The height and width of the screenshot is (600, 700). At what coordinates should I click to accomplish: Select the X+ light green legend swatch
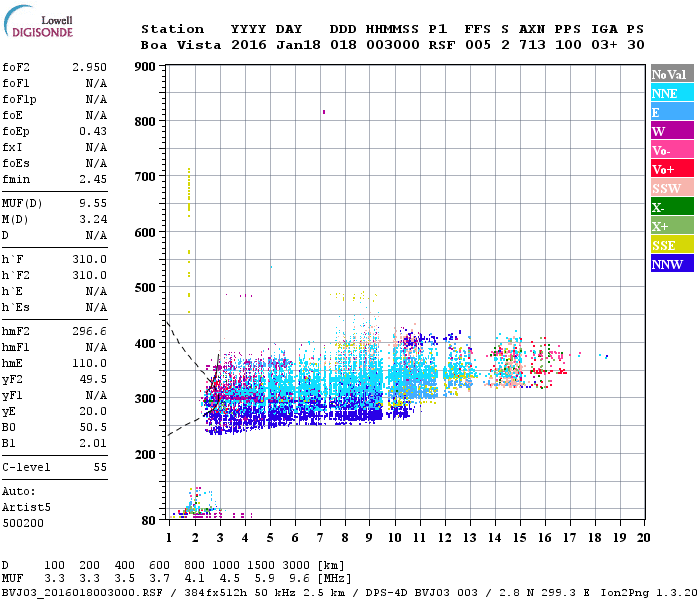tap(672, 225)
